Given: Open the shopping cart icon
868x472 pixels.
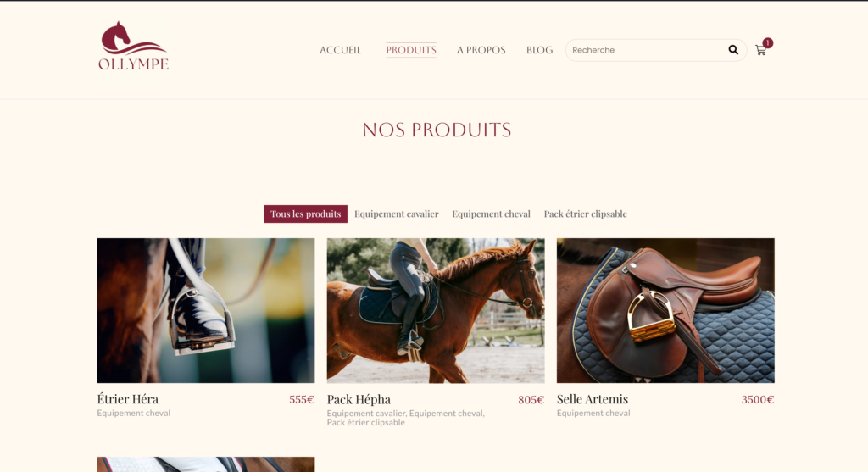Looking at the screenshot, I should 760,50.
